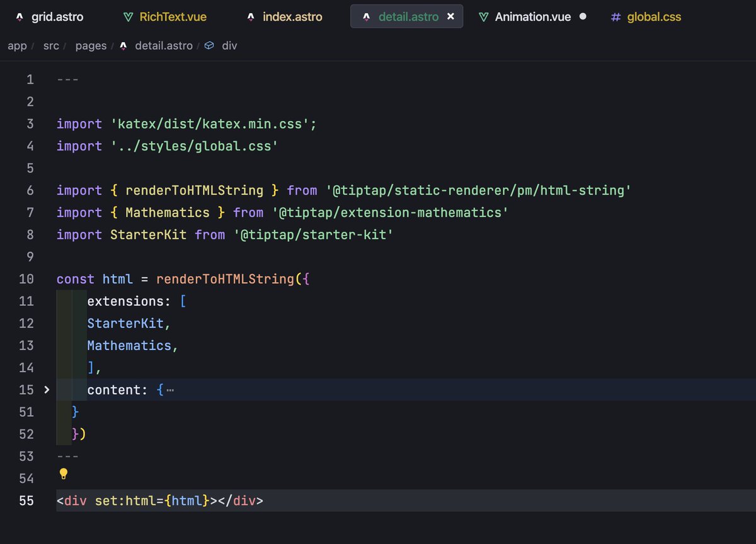Click the '@tiptap/starter-kit' string

[314, 234]
